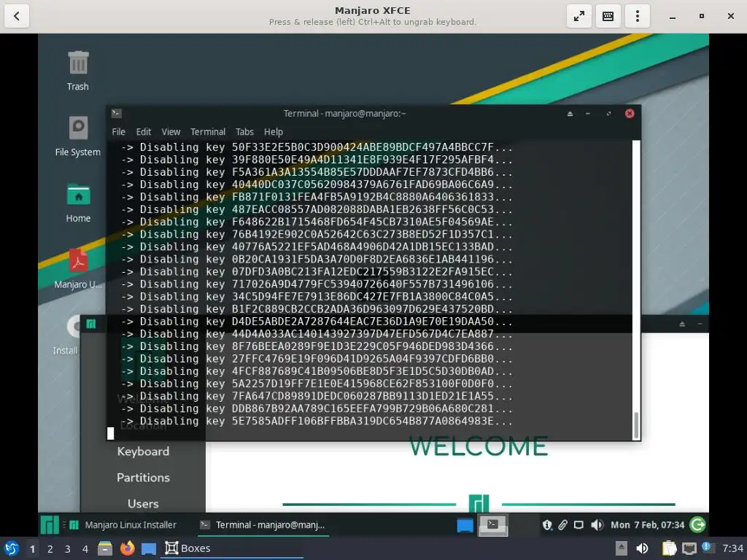The height and width of the screenshot is (560, 747).
Task: Click the host taskbar volume icon
Action: [642, 548]
